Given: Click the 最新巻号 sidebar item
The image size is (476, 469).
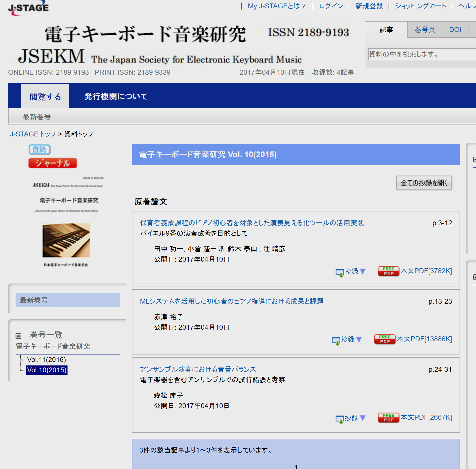Looking at the screenshot, I should click(68, 300).
